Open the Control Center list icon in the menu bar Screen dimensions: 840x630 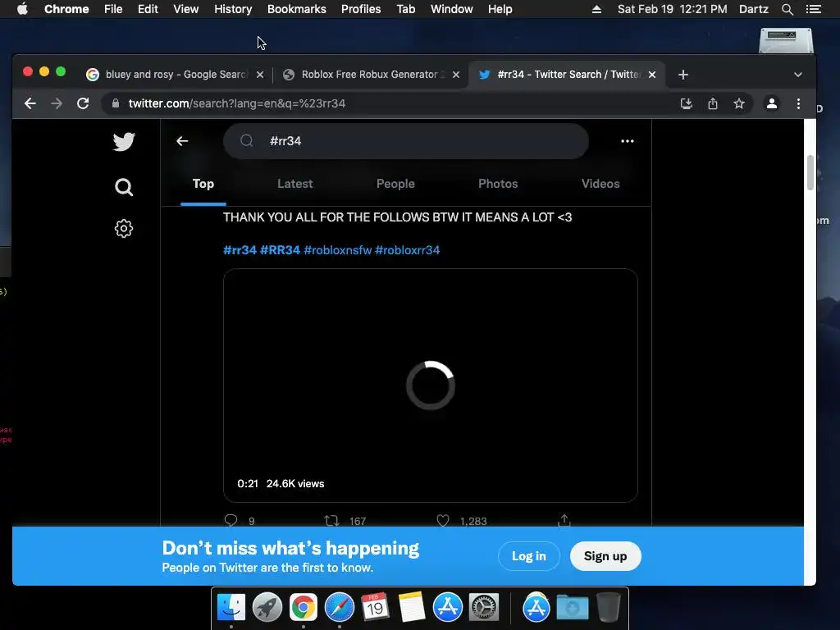(x=814, y=9)
